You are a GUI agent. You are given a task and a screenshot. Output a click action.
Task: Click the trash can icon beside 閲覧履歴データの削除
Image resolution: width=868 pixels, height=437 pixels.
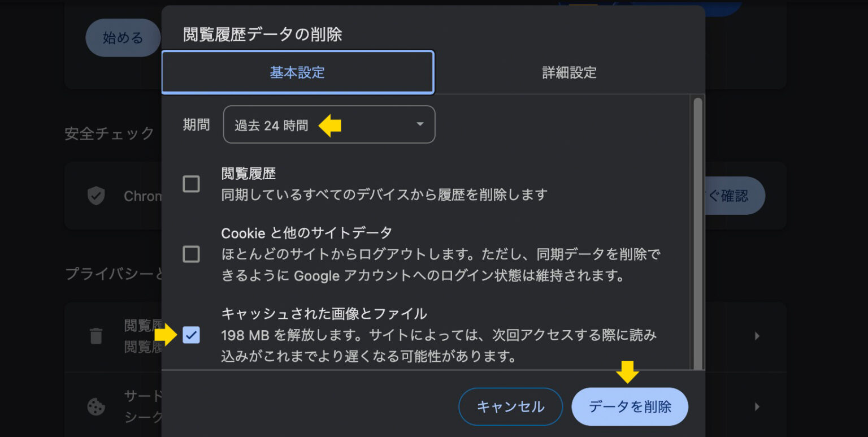point(97,336)
